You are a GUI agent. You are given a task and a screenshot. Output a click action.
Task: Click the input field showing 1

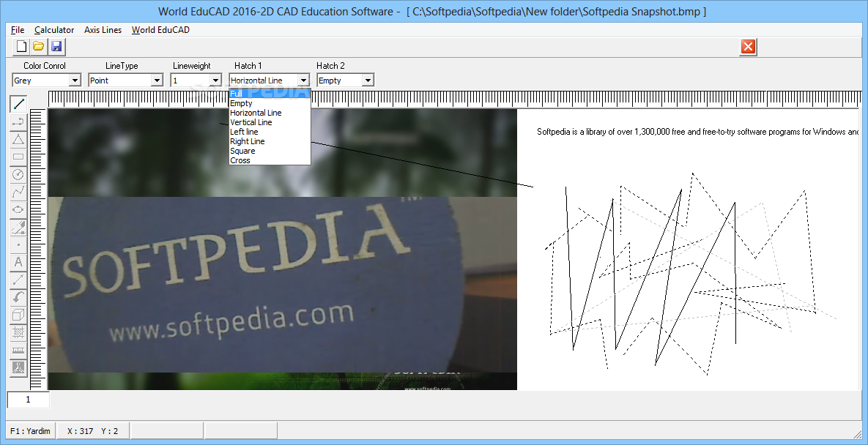29,400
